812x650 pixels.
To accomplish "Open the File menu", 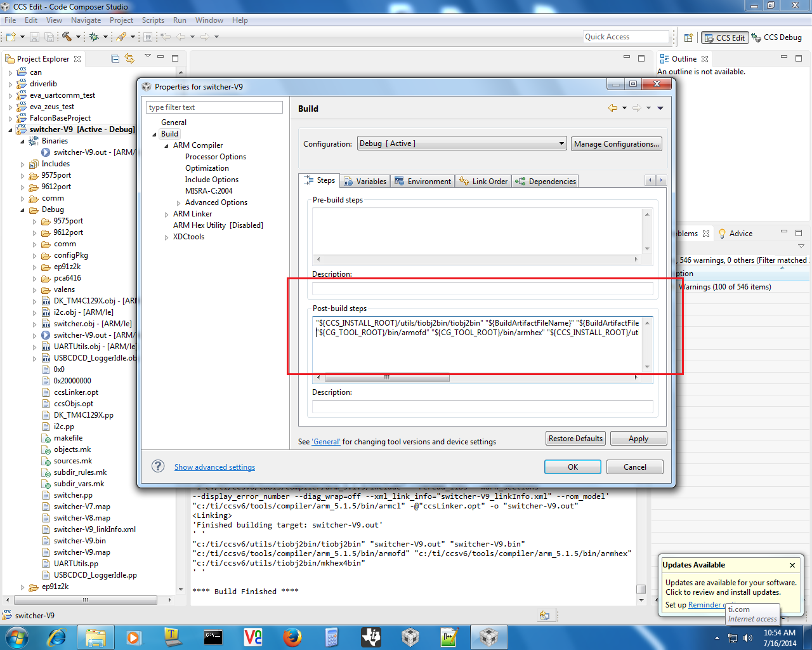I will (10, 20).
